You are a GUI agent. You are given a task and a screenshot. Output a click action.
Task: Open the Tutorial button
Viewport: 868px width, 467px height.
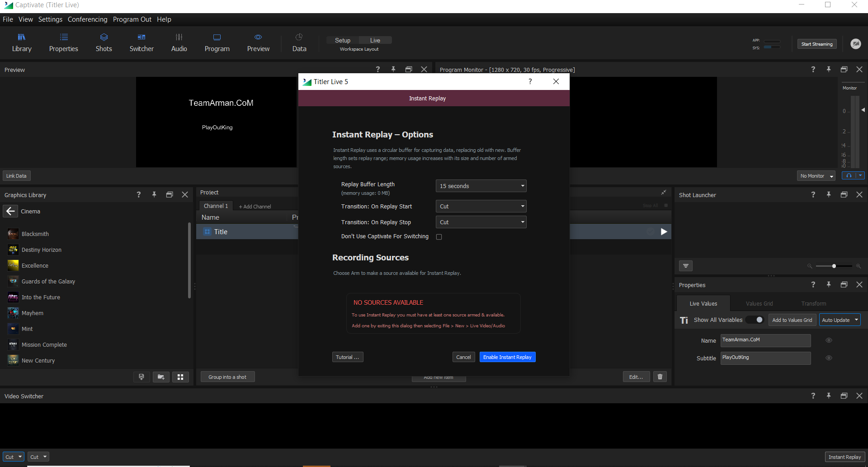[347, 357]
